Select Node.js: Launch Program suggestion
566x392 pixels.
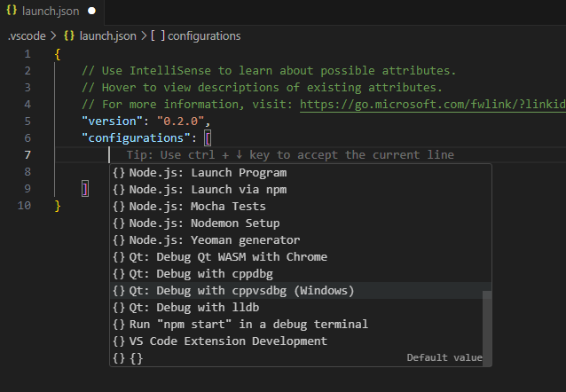point(301,173)
